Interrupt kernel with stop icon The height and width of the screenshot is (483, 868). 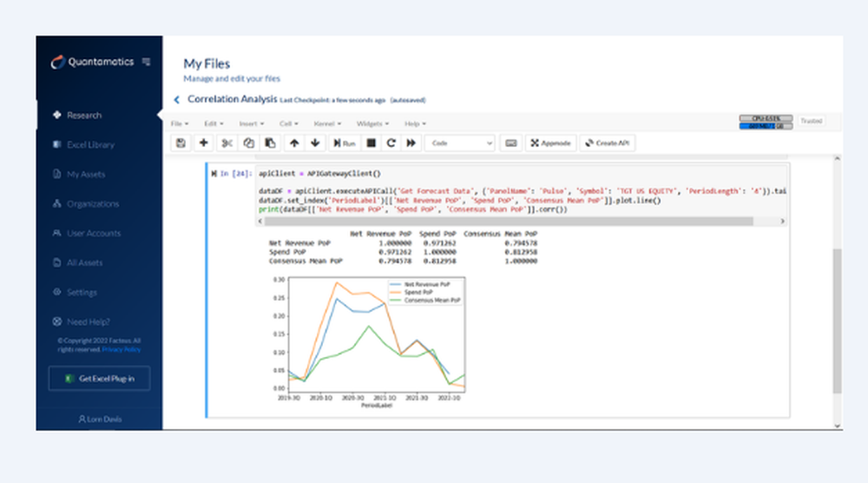pyautogui.click(x=371, y=143)
